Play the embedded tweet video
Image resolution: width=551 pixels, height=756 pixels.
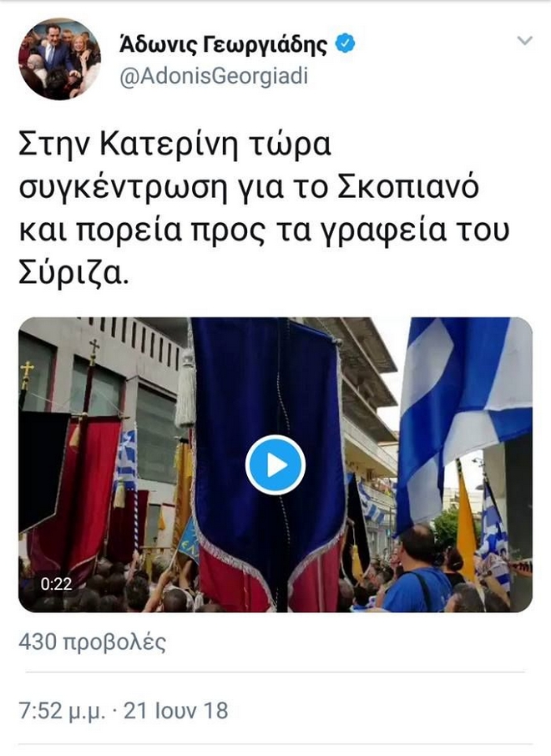[275, 465]
